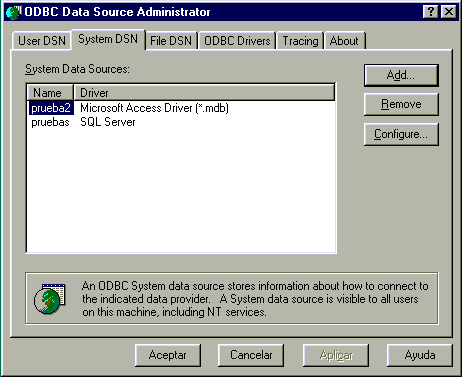Sort by the Name column header
This screenshot has width=462, height=377.
tap(50, 93)
